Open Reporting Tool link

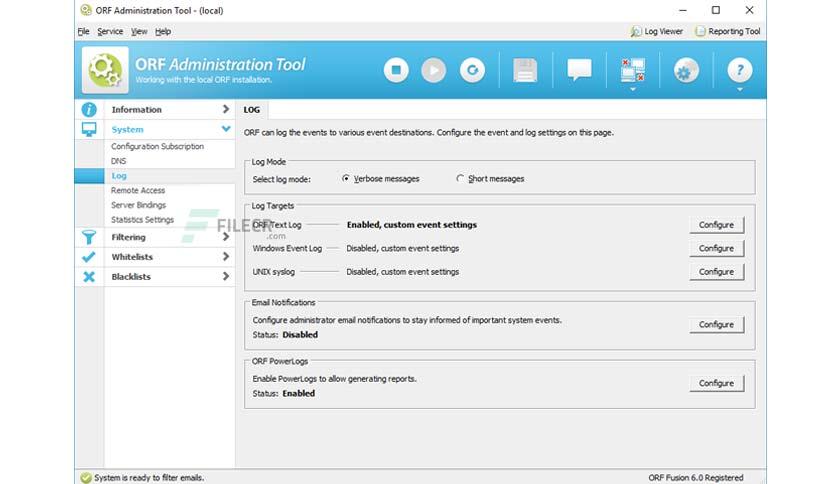click(x=734, y=31)
